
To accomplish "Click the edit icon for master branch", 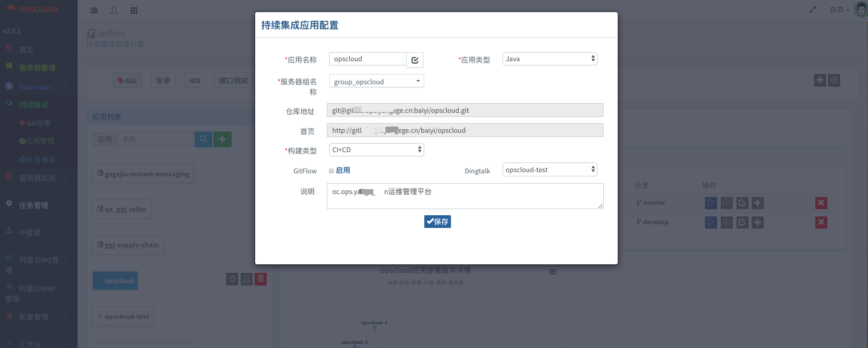I will click(x=742, y=203).
